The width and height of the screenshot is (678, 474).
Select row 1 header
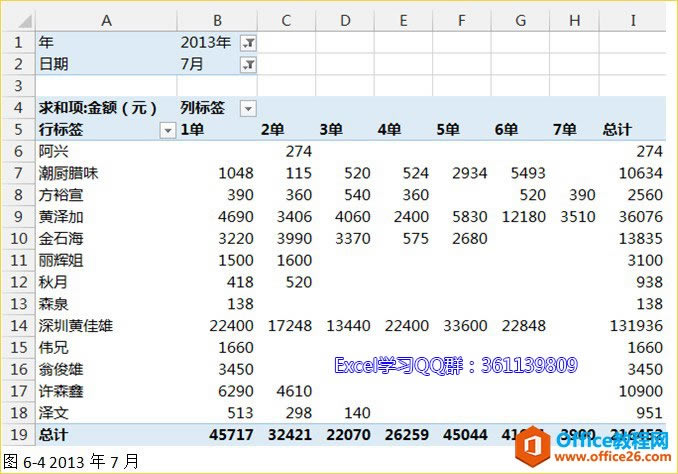[x=19, y=42]
